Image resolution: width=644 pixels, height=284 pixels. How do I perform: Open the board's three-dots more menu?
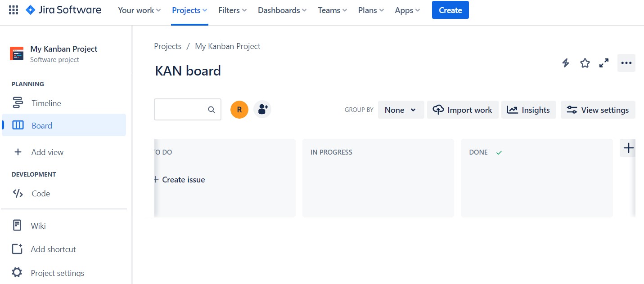(626, 63)
